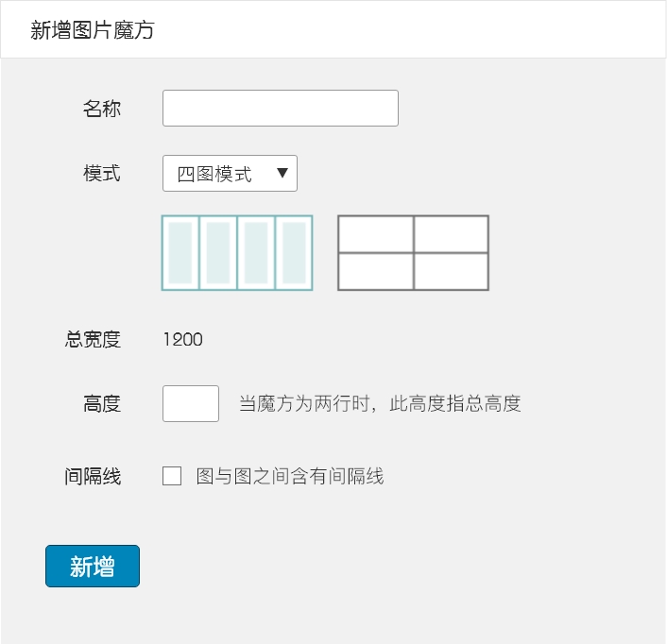This screenshot has height=644, width=667.
Task: Click fourth column of the four-column layout
Action: click(x=294, y=253)
